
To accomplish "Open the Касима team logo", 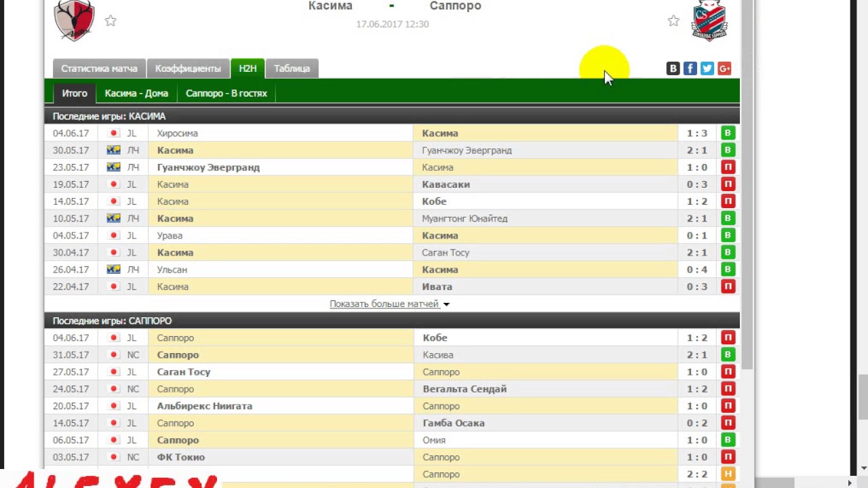I will coord(75,20).
